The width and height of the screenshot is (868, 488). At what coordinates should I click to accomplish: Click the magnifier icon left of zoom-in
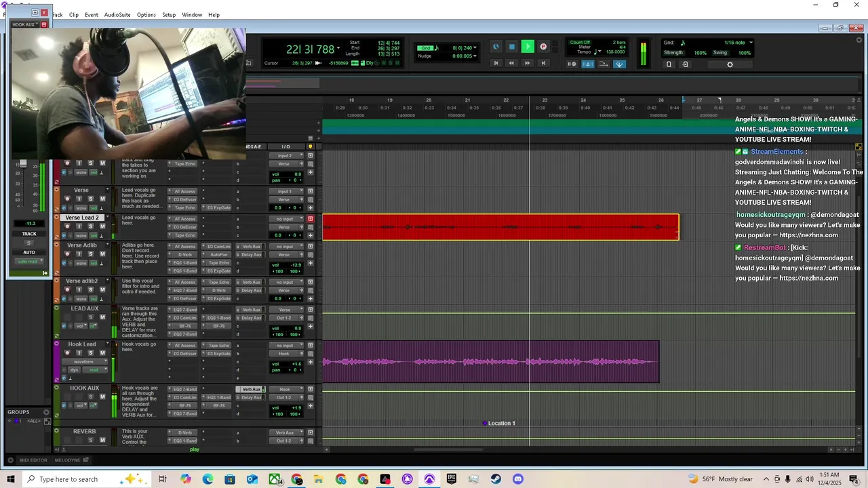[669, 64]
